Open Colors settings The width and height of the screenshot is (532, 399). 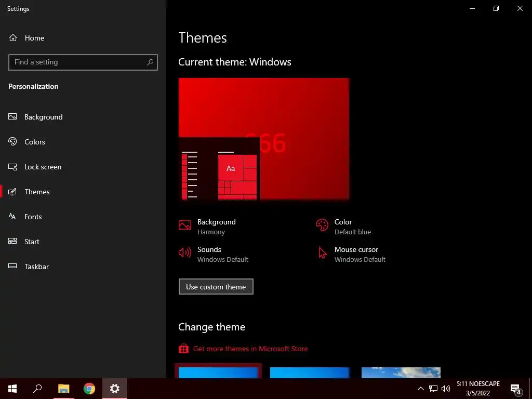(x=83, y=142)
